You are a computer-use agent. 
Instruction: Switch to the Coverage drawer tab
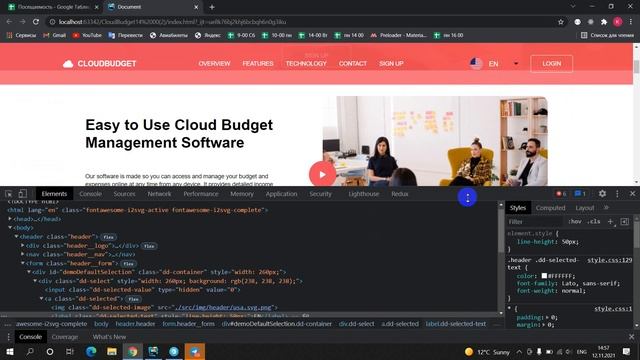tap(65, 337)
